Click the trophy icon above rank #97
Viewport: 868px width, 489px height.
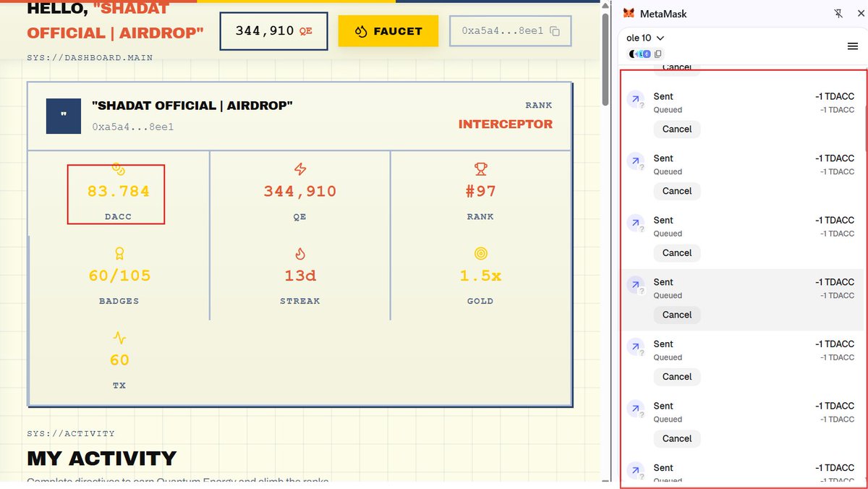tap(481, 169)
